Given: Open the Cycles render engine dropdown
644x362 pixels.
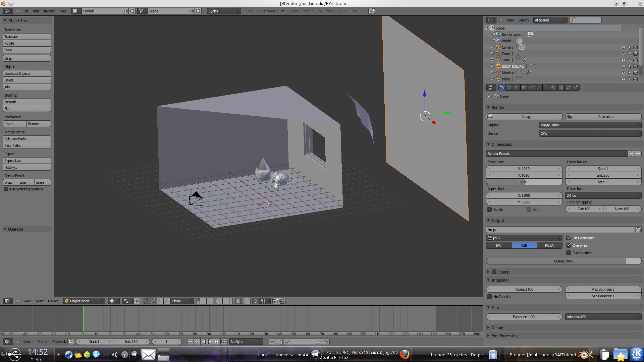Looking at the screenshot, I should pos(224,11).
